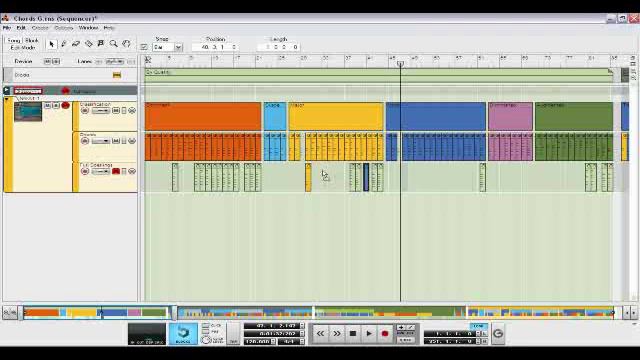The image size is (640, 360).
Task: Unmute the Full Scale lane
Action: [x=116, y=171]
